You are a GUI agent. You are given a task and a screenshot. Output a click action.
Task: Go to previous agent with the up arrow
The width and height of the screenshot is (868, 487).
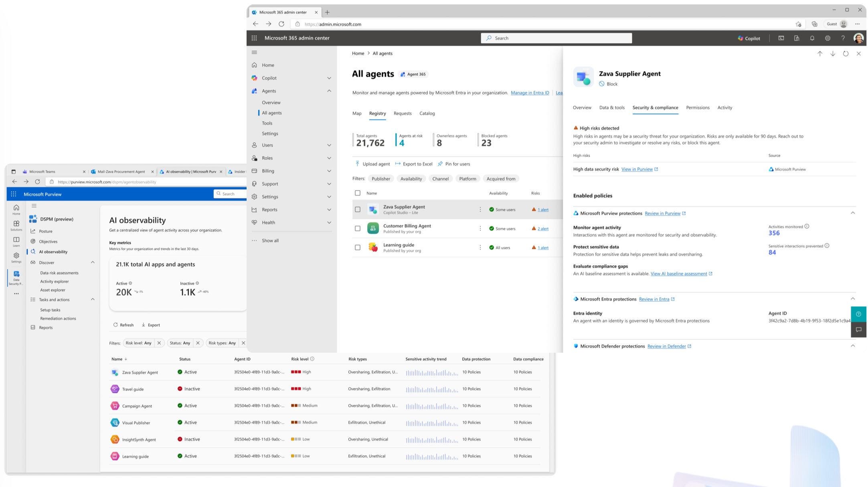coord(820,54)
